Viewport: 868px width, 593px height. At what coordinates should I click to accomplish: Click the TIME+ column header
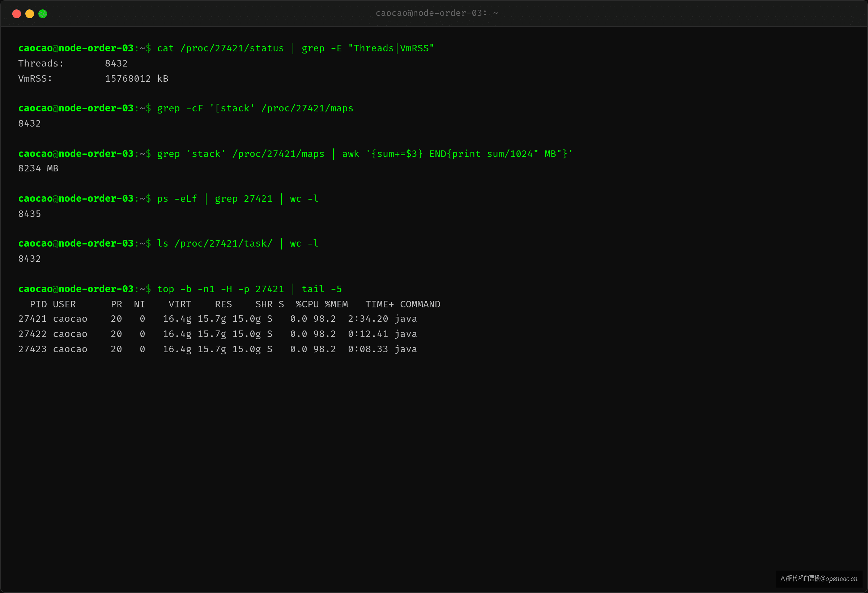click(x=379, y=304)
